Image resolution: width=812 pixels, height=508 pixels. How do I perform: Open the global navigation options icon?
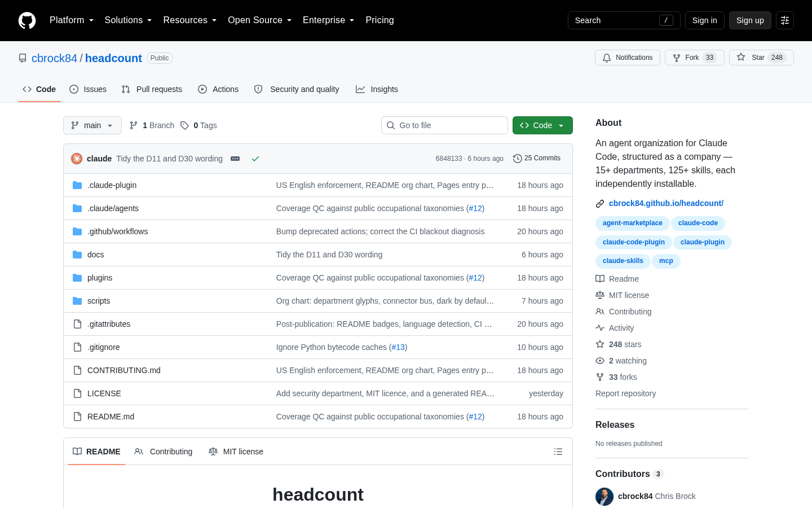pyautogui.click(x=785, y=20)
